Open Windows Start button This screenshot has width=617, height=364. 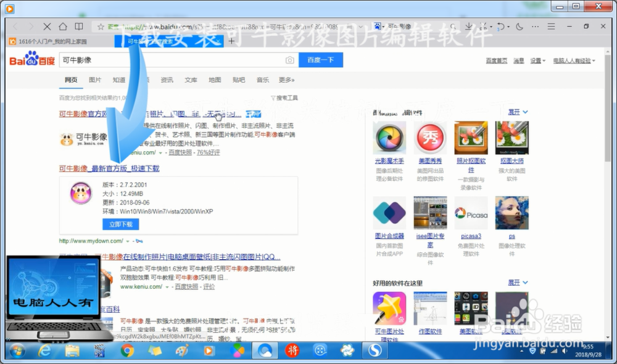point(17,350)
